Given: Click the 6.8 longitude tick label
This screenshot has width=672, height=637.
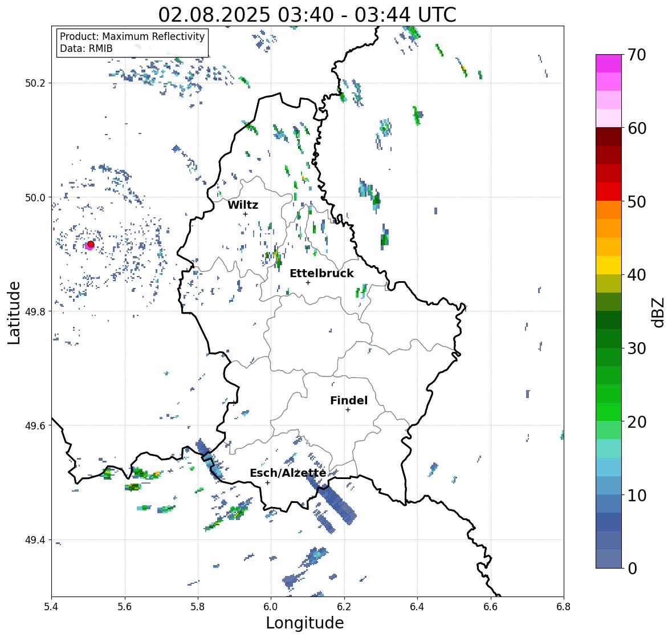Looking at the screenshot, I should point(564,606).
